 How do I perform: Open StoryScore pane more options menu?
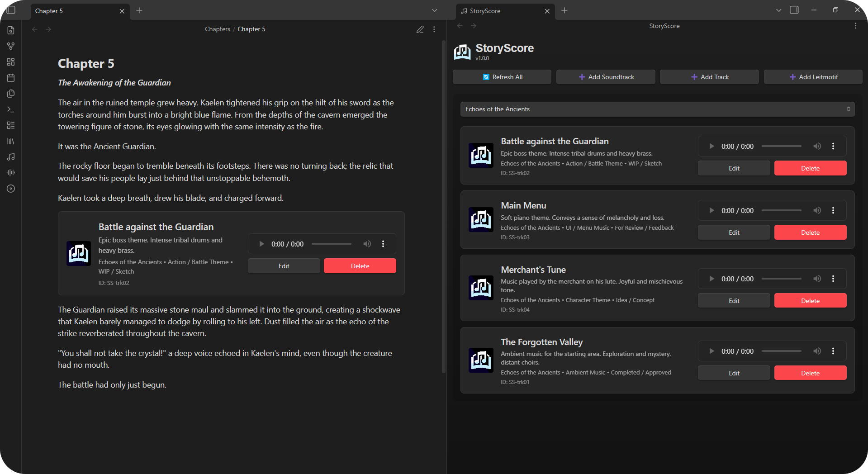[855, 26]
